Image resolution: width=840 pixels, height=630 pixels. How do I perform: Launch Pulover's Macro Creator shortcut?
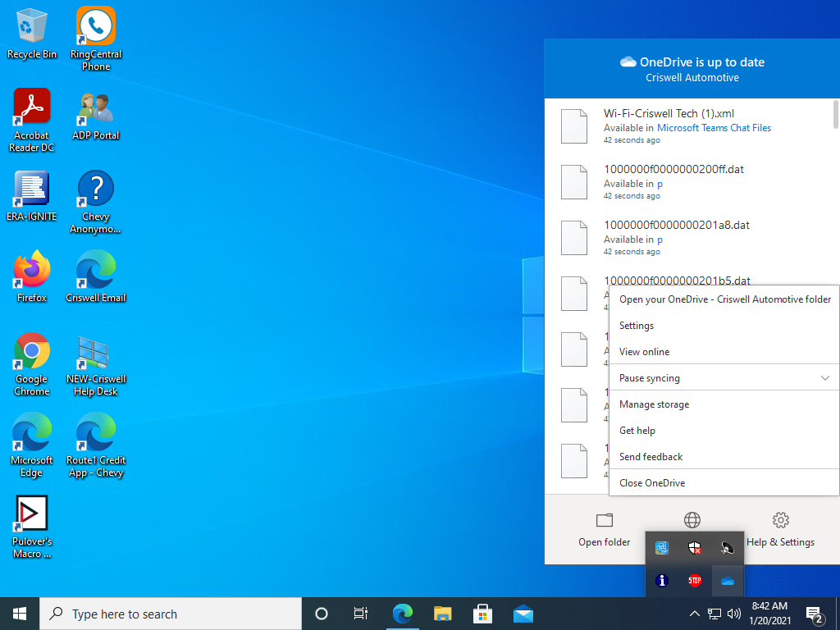pos(32,527)
